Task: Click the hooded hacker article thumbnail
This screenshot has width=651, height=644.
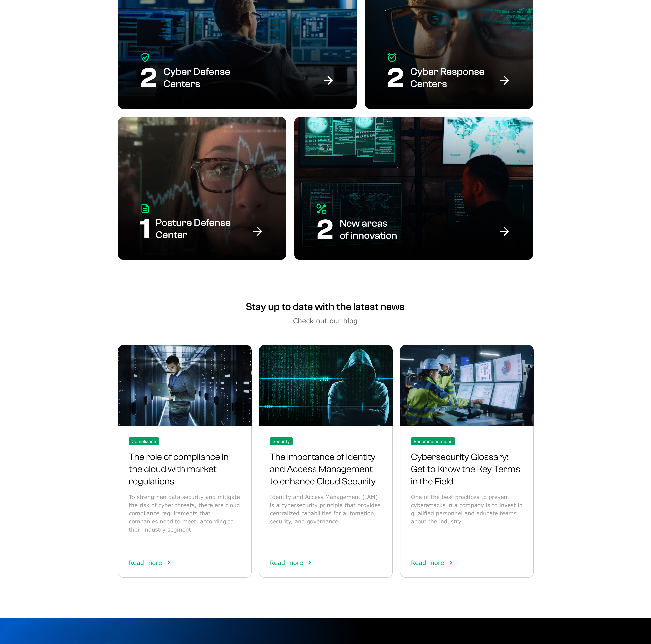Action: pyautogui.click(x=325, y=385)
